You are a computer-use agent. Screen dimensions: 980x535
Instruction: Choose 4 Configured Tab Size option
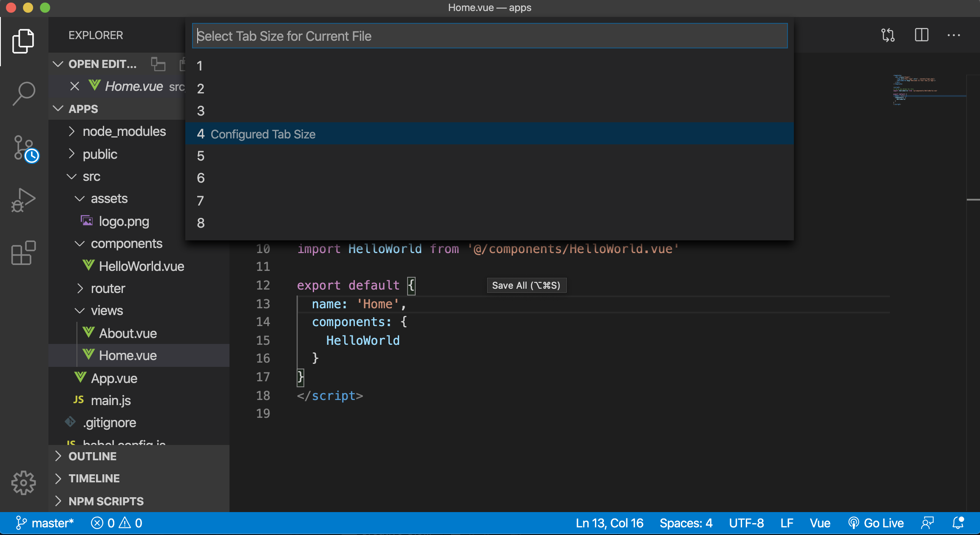[x=256, y=134]
